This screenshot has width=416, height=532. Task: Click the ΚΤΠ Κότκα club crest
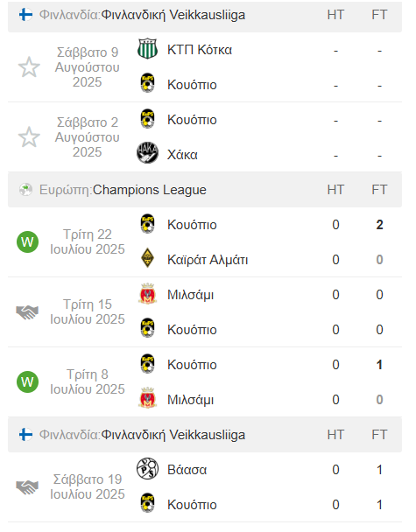147,49
